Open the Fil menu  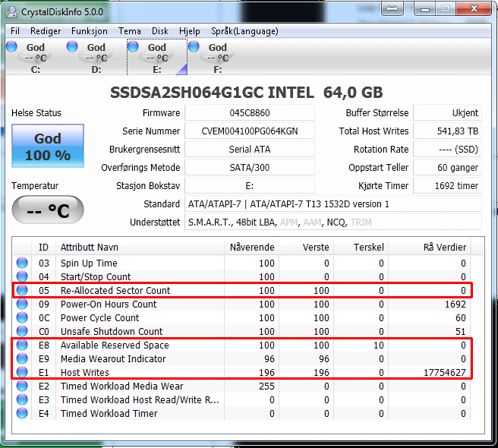(x=15, y=31)
